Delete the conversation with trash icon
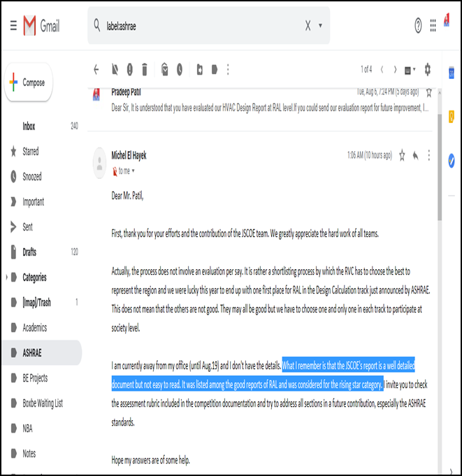Viewport: 462px width, 476px height. (145, 70)
